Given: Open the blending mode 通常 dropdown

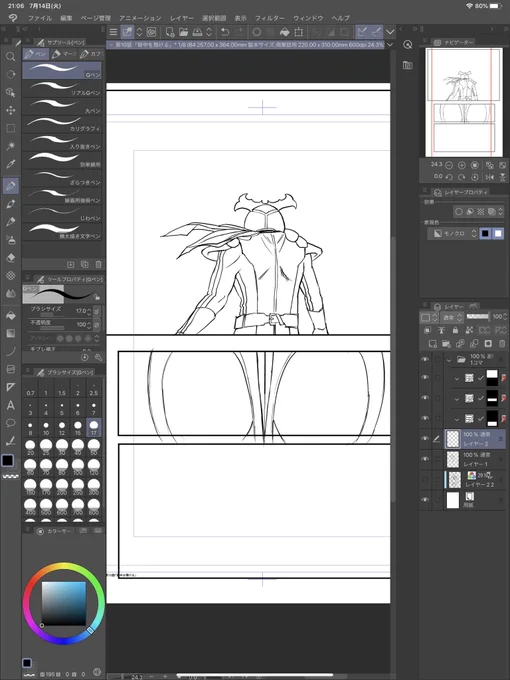Looking at the screenshot, I should coord(452,317).
